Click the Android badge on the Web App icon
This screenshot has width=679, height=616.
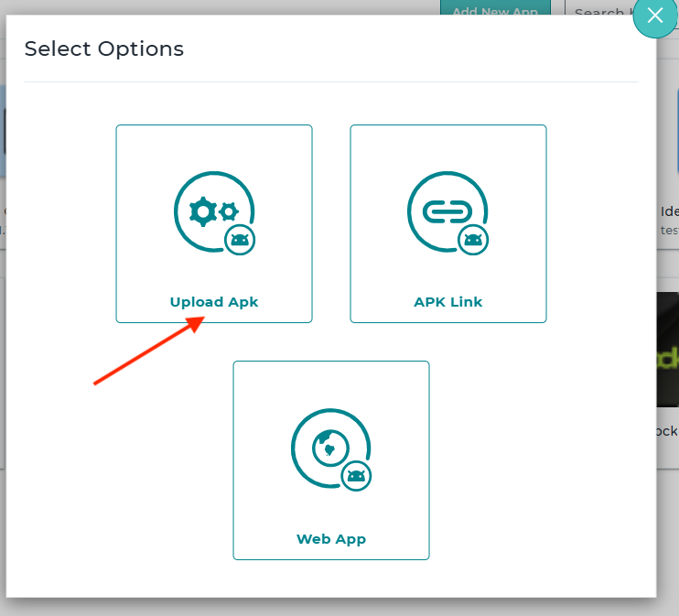356,476
